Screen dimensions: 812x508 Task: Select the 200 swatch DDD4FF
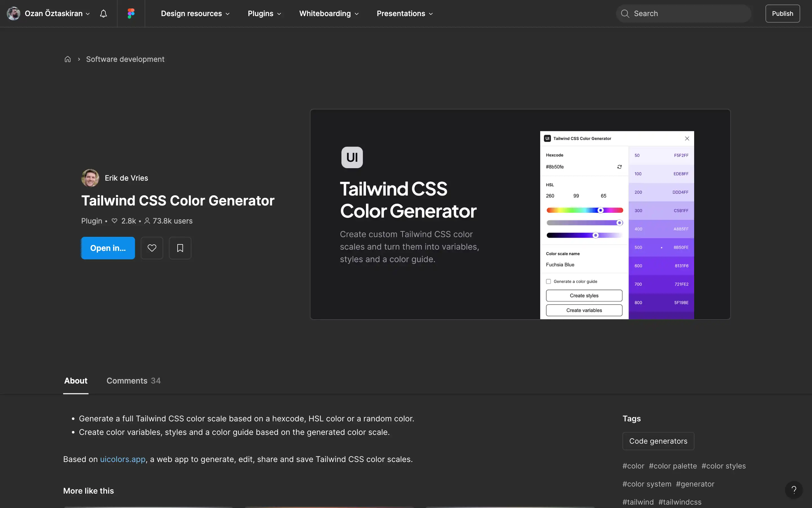(661, 192)
